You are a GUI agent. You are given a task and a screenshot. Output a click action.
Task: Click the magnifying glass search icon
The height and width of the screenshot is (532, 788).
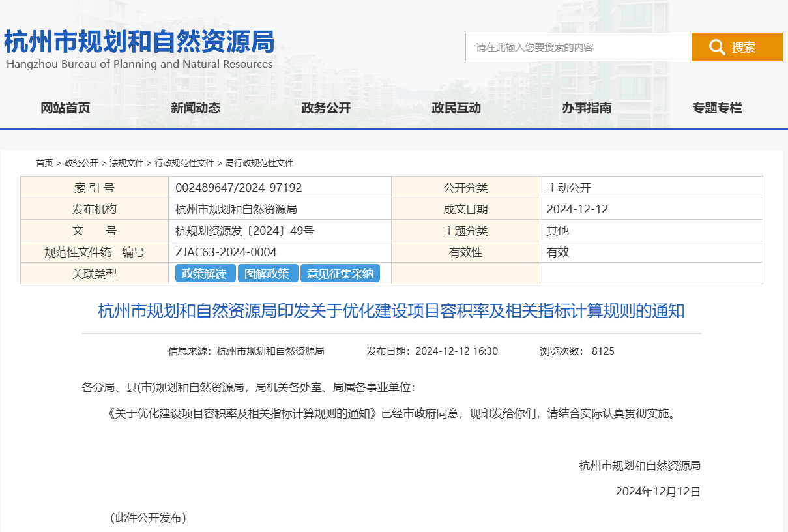tap(717, 47)
